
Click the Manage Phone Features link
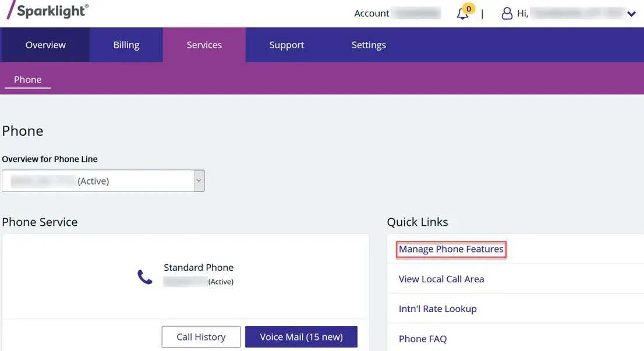(450, 249)
